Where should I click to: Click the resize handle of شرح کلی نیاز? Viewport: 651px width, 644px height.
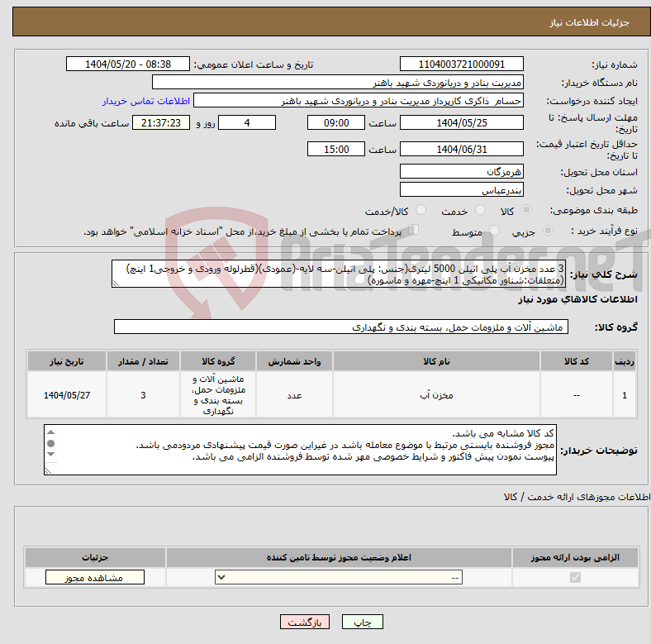116,284
